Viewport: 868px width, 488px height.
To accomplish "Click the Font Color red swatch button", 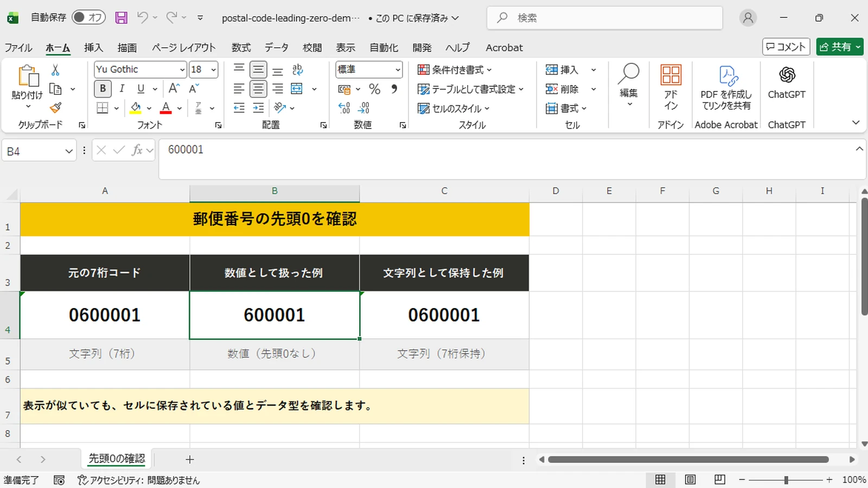I will 166,108.
